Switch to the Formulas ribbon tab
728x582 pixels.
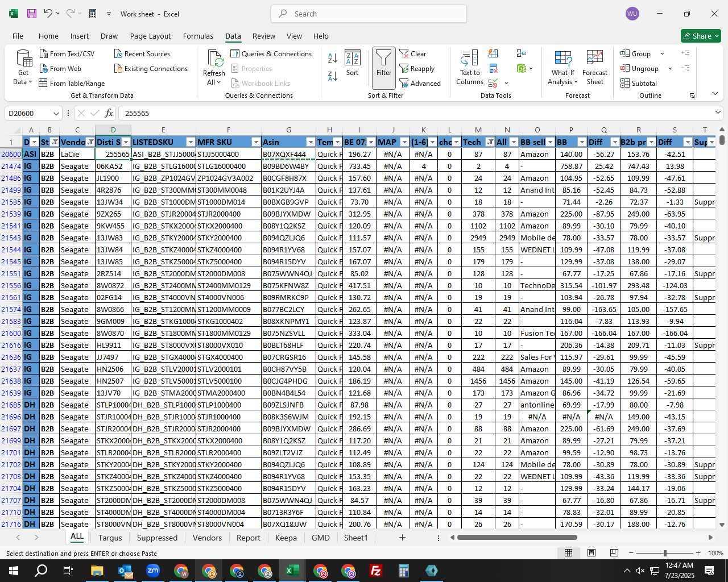tap(198, 36)
